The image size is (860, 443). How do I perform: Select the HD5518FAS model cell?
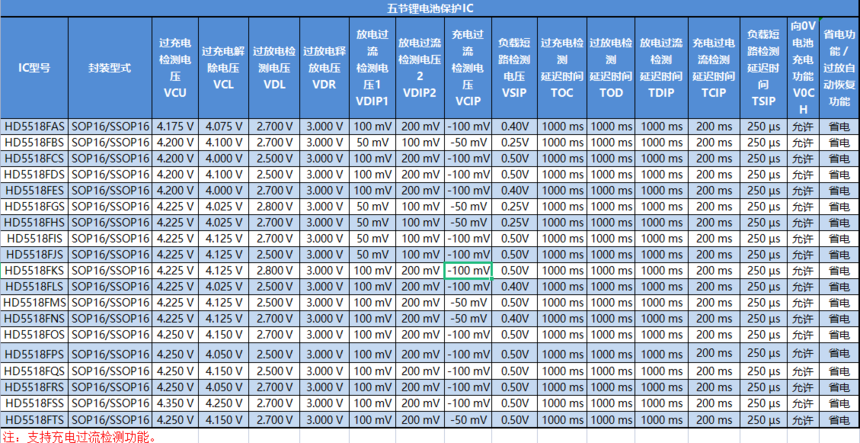tap(35, 127)
